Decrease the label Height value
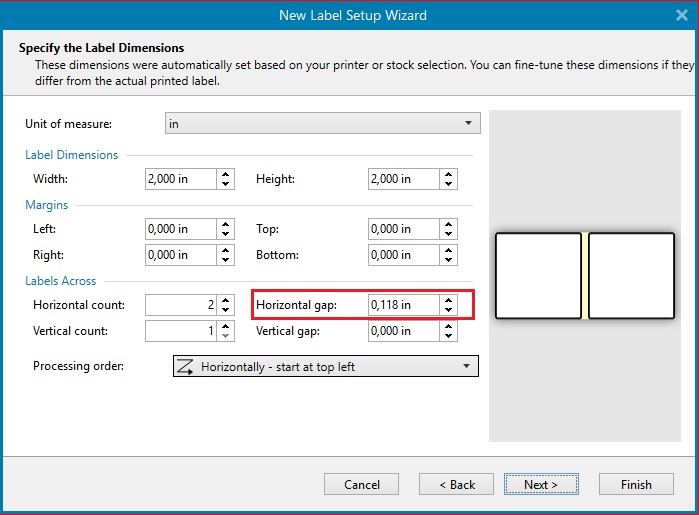Screen dimensions: 699x515 [449, 185]
